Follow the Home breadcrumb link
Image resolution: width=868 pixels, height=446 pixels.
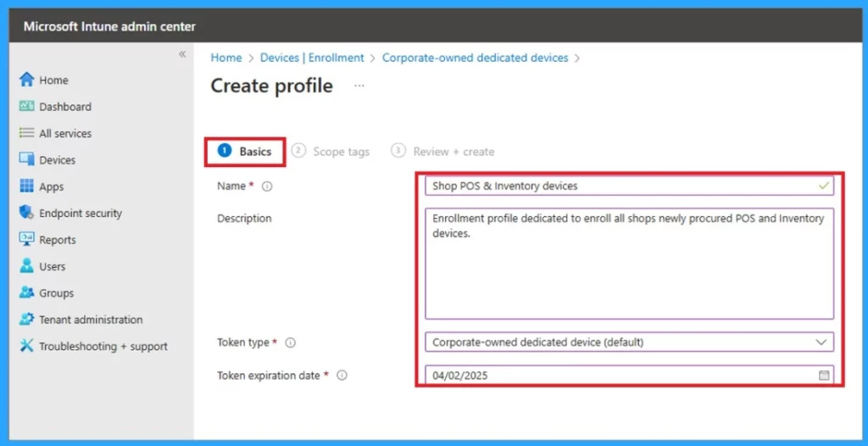tap(225, 58)
